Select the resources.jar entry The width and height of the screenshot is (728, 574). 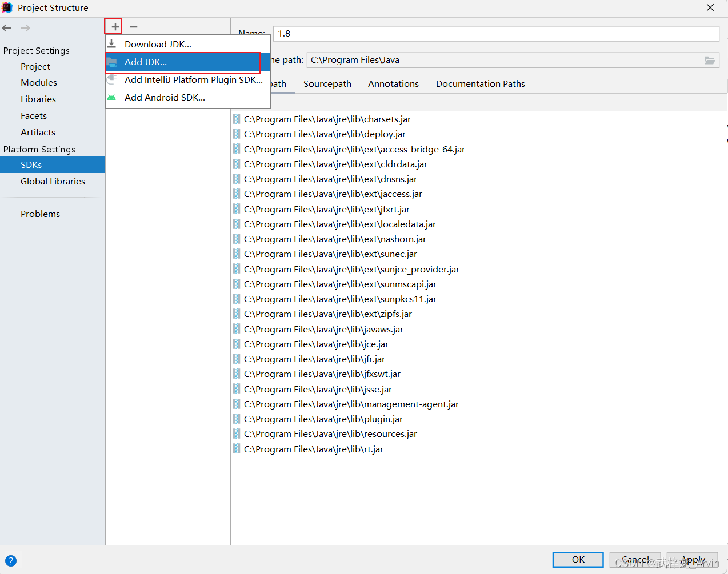(330, 433)
